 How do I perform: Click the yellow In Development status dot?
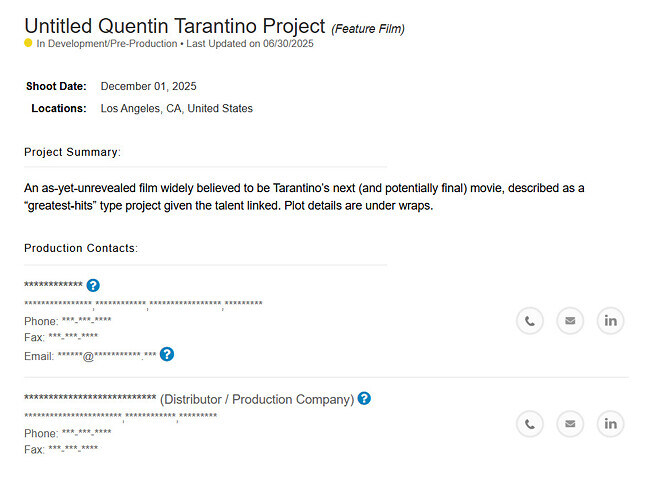[28, 43]
